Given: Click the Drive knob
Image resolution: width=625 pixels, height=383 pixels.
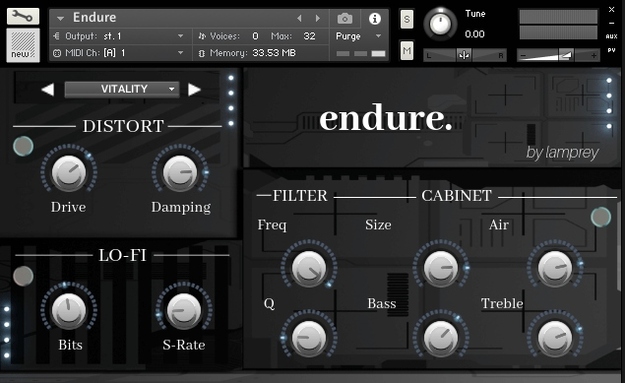Looking at the screenshot, I should pos(69,172).
